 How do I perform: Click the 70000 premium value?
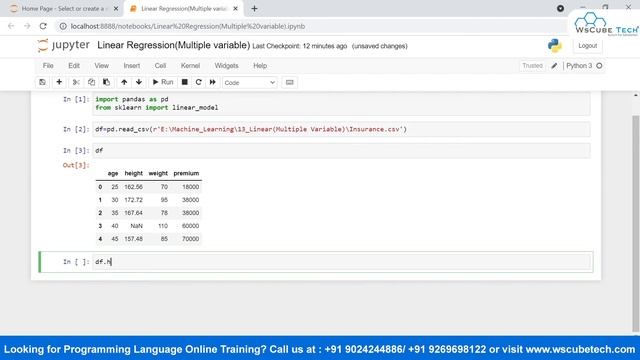tap(190, 239)
